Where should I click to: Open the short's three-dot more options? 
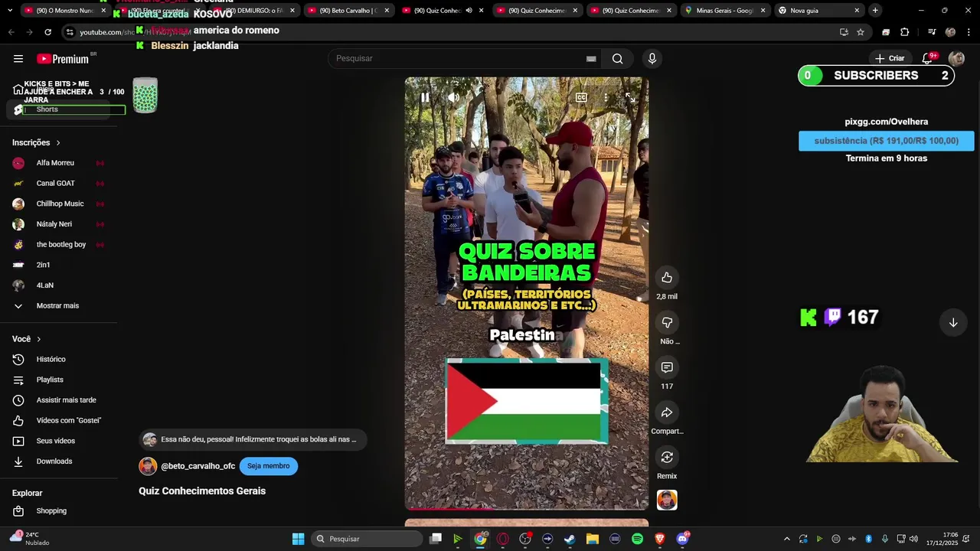(x=606, y=97)
